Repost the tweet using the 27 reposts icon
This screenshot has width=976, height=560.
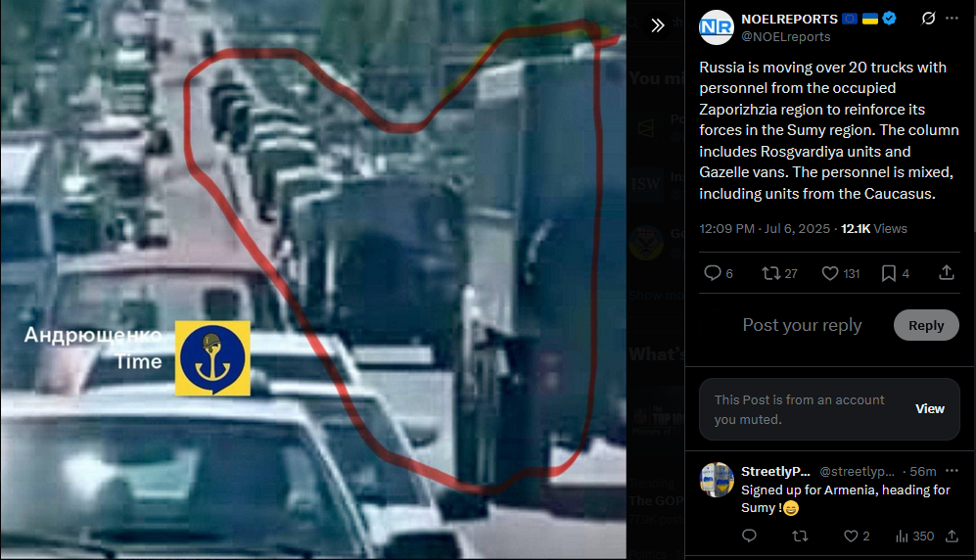coord(779,273)
